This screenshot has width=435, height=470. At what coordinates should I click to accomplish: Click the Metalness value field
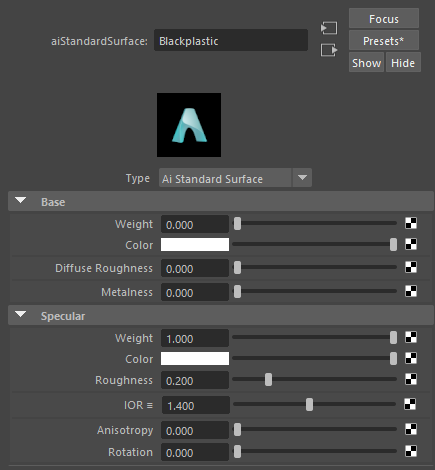click(x=195, y=292)
